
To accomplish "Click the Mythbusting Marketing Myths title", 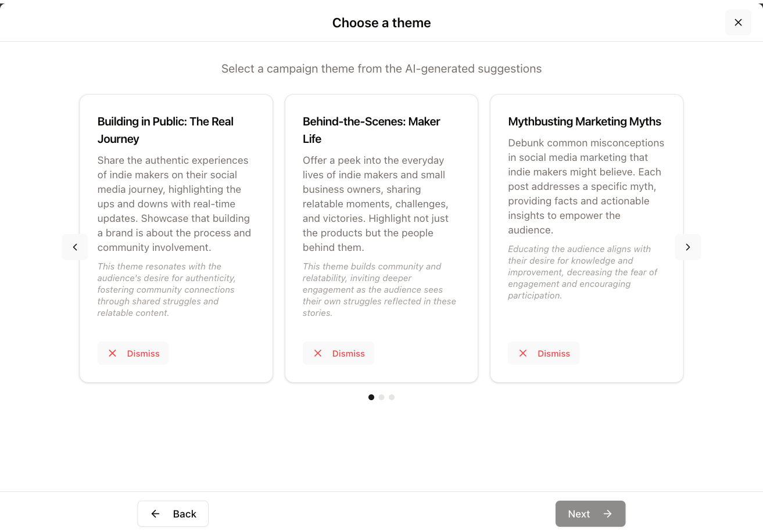I will [x=585, y=121].
